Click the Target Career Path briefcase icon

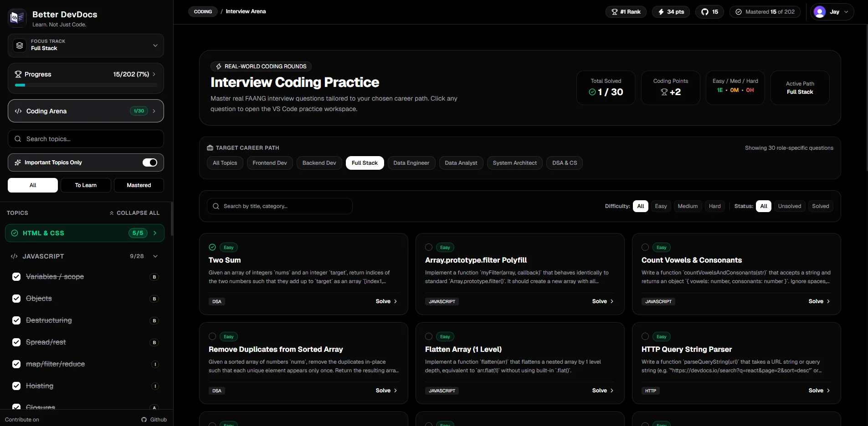(210, 148)
